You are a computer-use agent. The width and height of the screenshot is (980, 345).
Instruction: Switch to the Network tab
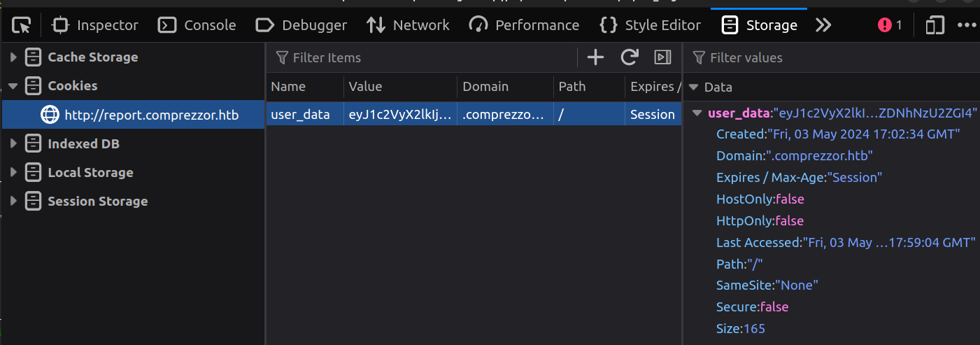point(408,25)
